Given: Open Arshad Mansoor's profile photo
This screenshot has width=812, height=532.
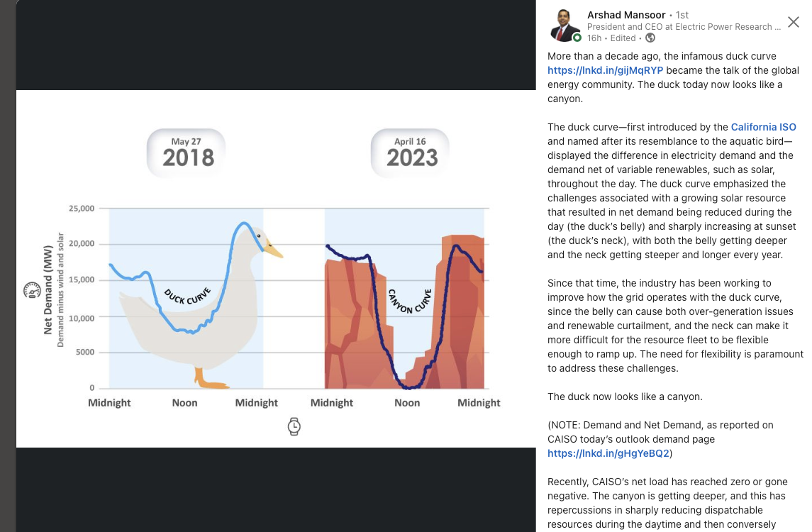Looking at the screenshot, I should (x=565, y=26).
